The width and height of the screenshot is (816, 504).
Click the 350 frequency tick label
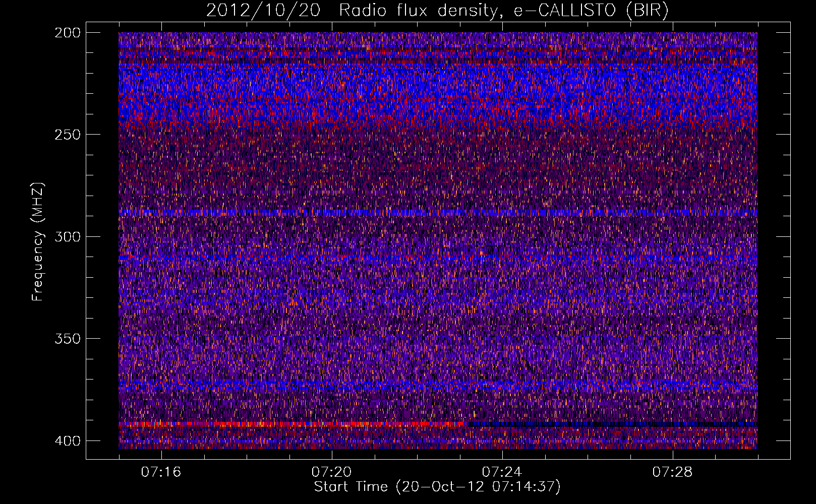(x=68, y=339)
